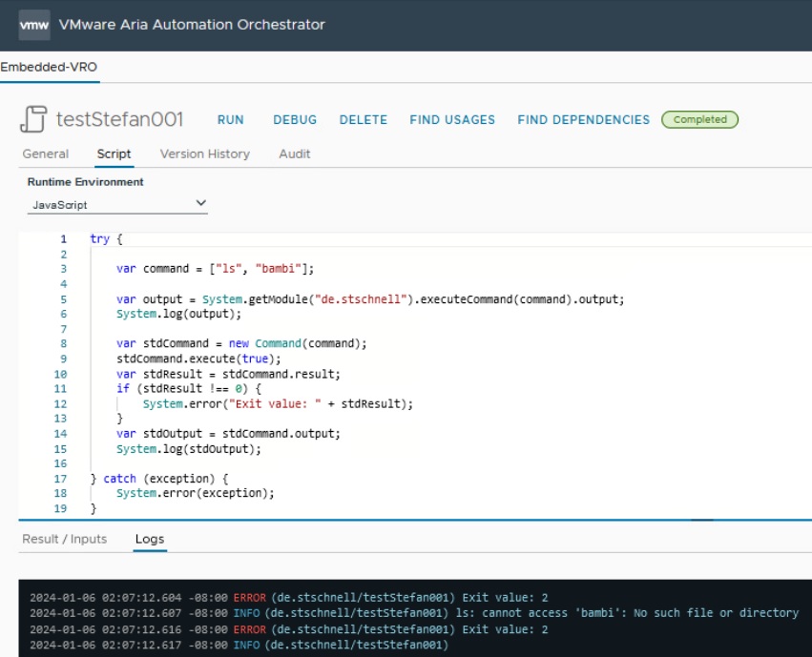
Task: Click the line 'stdCommand.execute(true);'
Action: [198, 359]
